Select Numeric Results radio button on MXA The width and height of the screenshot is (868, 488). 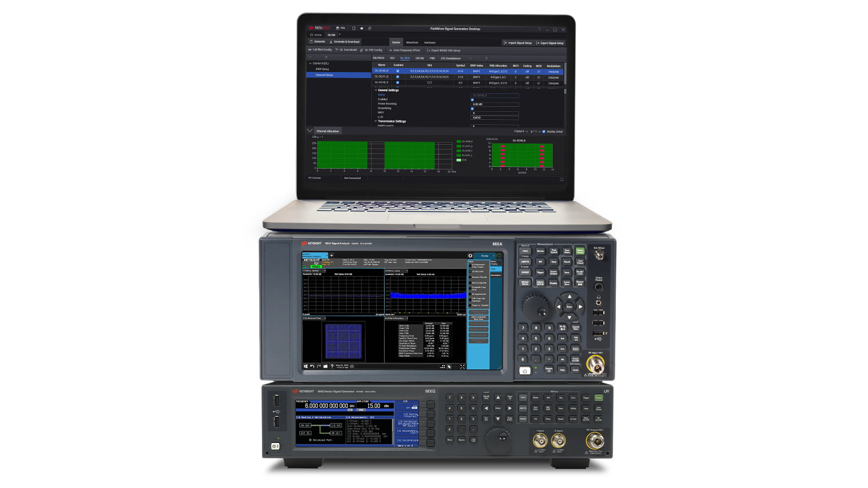pyautogui.click(x=470, y=277)
